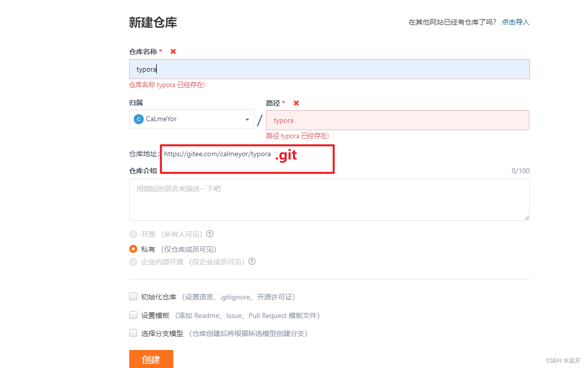Image resolution: width=588 pixels, height=368 pixels.
Task: Click the 点击导入 import link
Action: (515, 22)
